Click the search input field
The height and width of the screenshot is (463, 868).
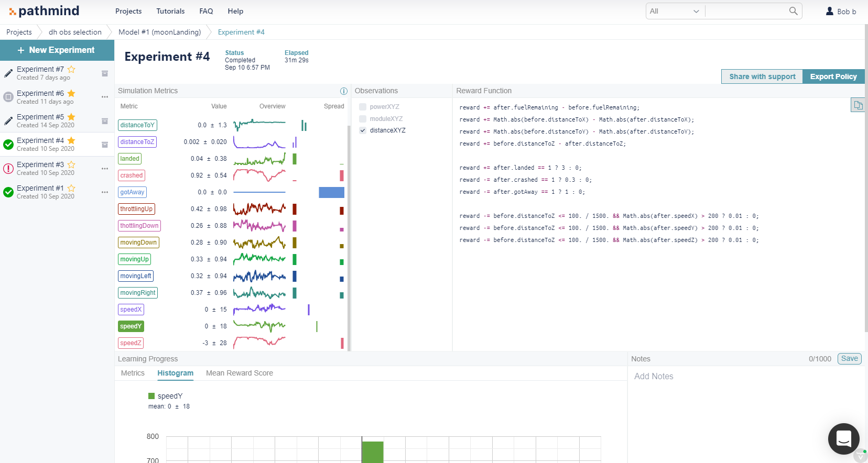tap(747, 11)
